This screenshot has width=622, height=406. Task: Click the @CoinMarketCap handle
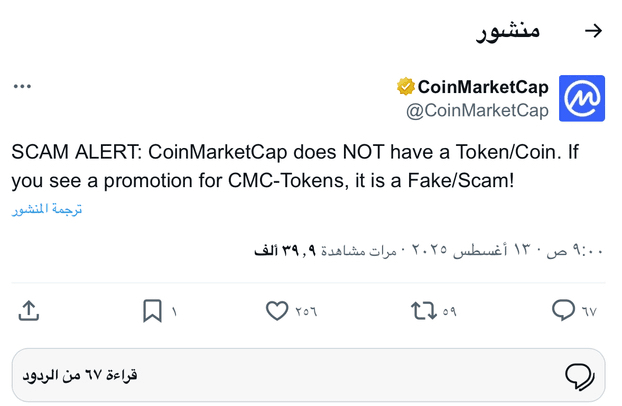(477, 110)
